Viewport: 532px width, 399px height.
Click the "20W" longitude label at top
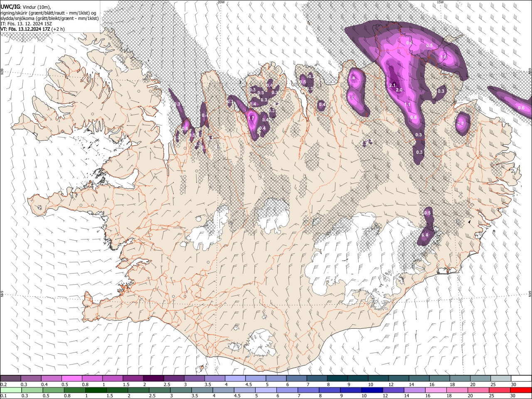[221, 2]
